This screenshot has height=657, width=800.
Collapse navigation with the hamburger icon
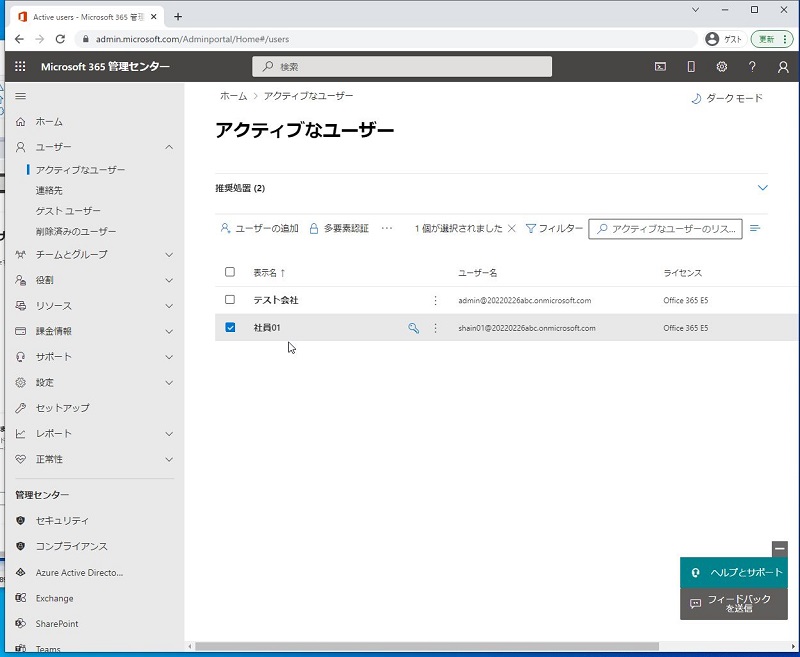(x=20, y=96)
